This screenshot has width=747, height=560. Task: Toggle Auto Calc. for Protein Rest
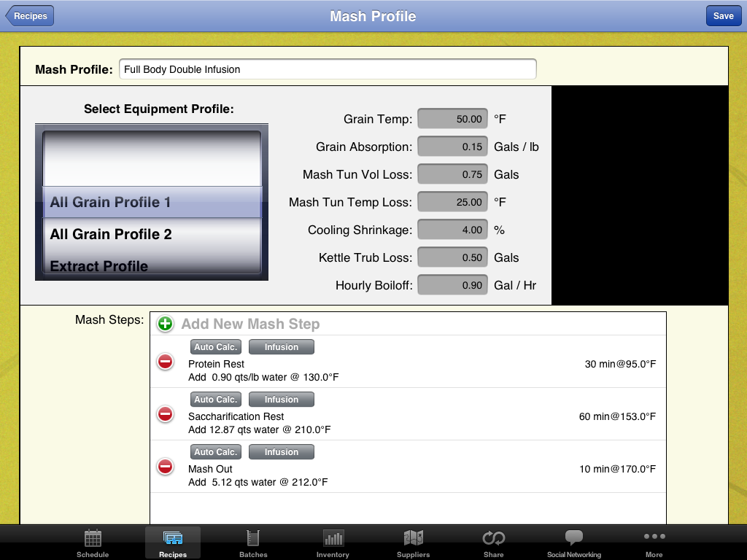point(216,347)
